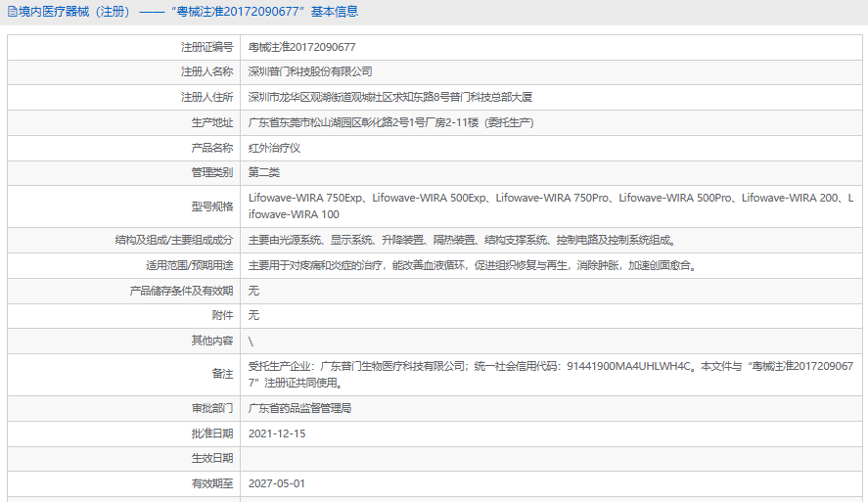Click the label 结构及组成/主要组成成分
The height and width of the screenshot is (502, 868).
tap(174, 240)
